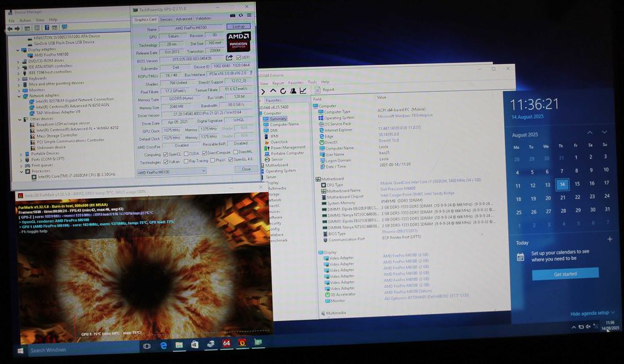624x364 pixels.
Task: Click the Lookup button in GPU-Z
Action: 238,26
